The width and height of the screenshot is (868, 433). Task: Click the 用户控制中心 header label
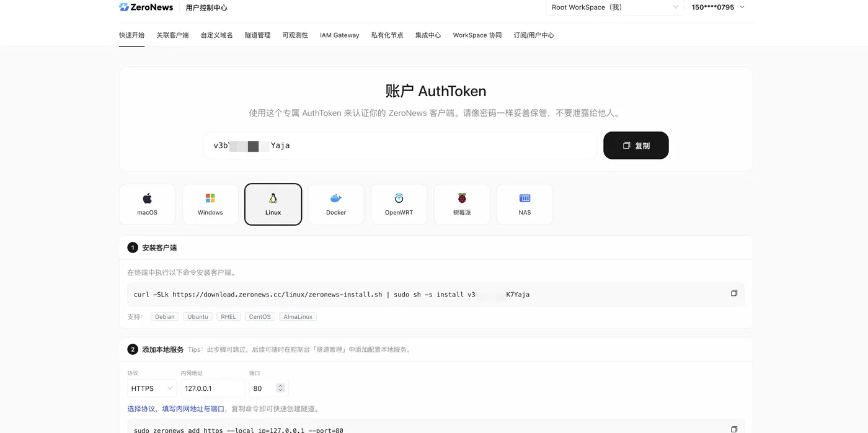coord(206,7)
